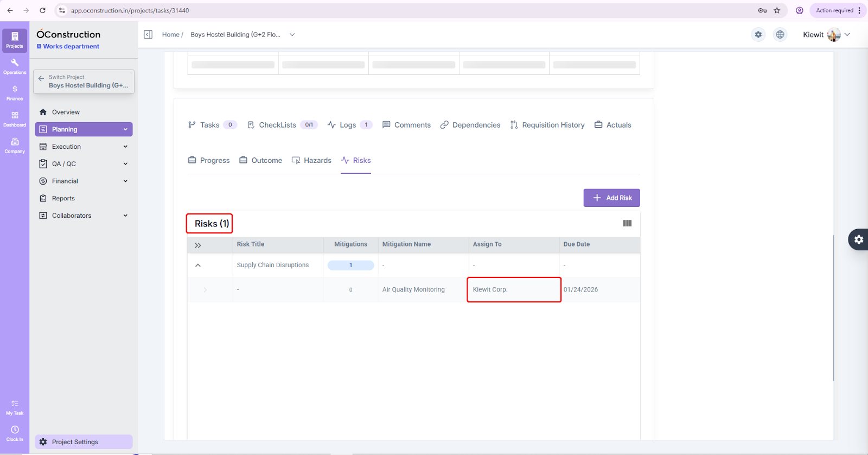Click the Add Risk button

(x=611, y=198)
